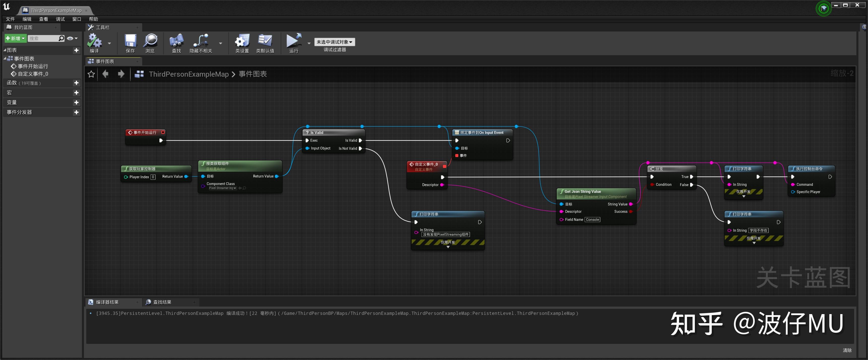Screen dimensions: 868x360
Task: Collapse the 打印字符串 node with its chevron
Action: (x=448, y=247)
